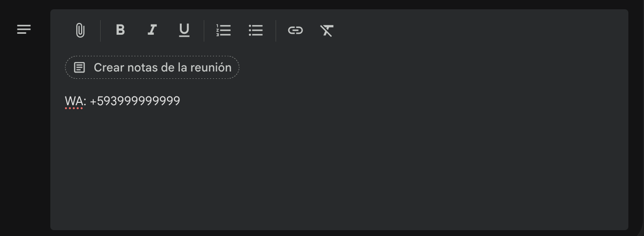This screenshot has height=236, width=644.
Task: Toggle italic formatting
Action: (x=152, y=30)
